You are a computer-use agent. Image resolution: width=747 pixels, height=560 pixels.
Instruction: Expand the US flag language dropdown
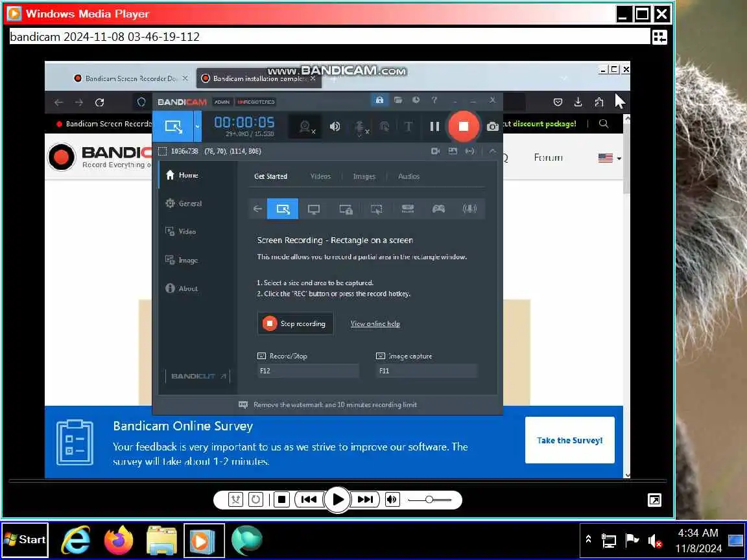[x=610, y=158]
